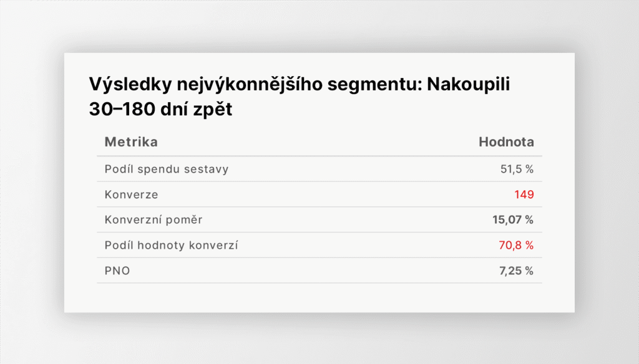
Task: Click the word Nakoupili in heading
Action: (x=468, y=85)
